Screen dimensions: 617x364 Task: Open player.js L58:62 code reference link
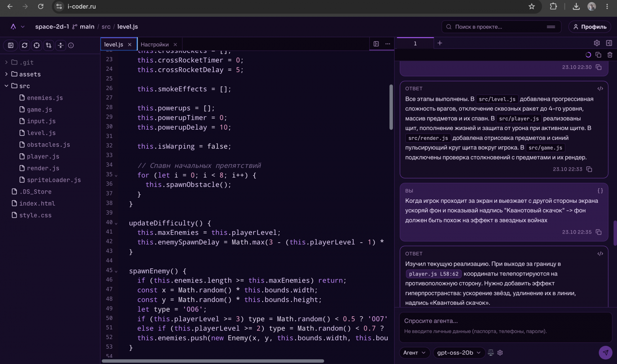433,274
